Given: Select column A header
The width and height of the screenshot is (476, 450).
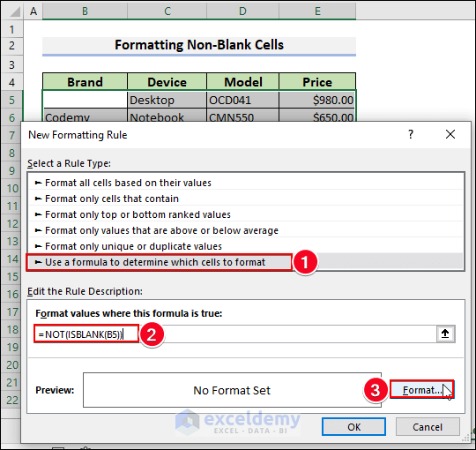Looking at the screenshot, I should pyautogui.click(x=33, y=11).
